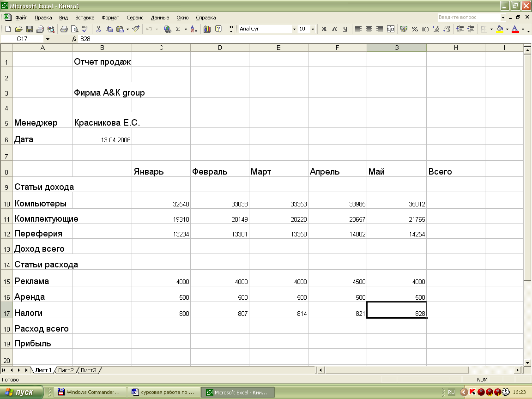The image size is (532, 399).
Task: Toggle italic К formatting
Action: pos(334,29)
